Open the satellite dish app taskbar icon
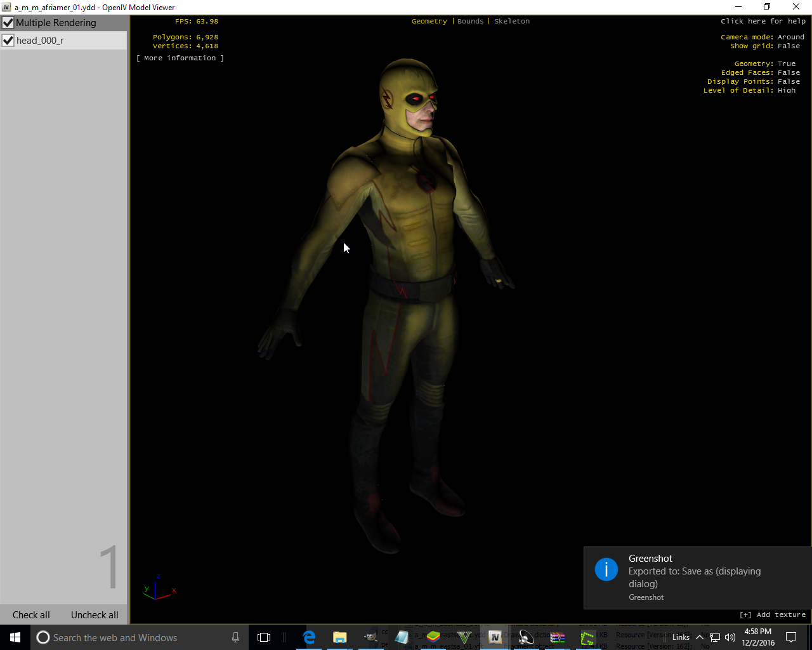Viewport: 812px width, 650px height. pos(527,637)
